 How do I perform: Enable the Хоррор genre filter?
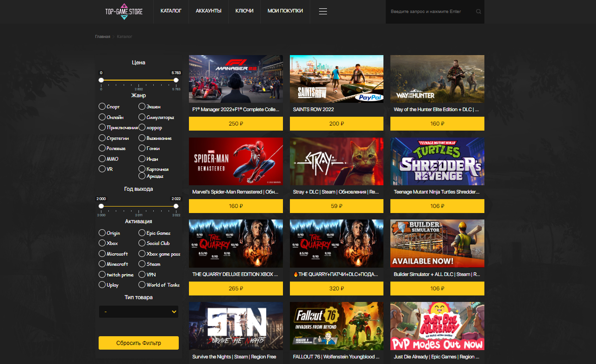142,127
